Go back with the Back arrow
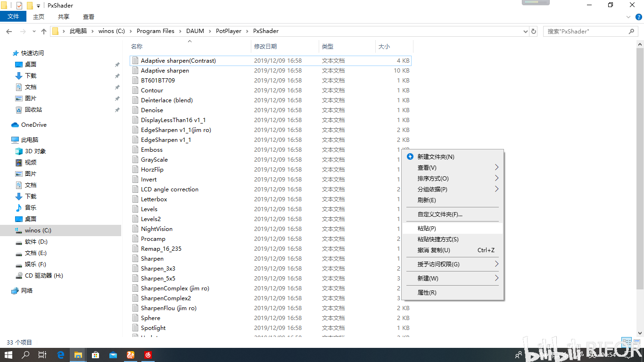 pyautogui.click(x=9, y=31)
